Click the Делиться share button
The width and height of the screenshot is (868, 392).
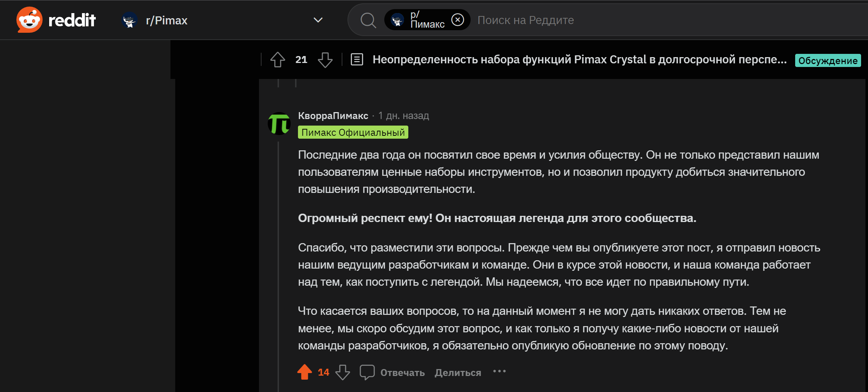pyautogui.click(x=458, y=372)
